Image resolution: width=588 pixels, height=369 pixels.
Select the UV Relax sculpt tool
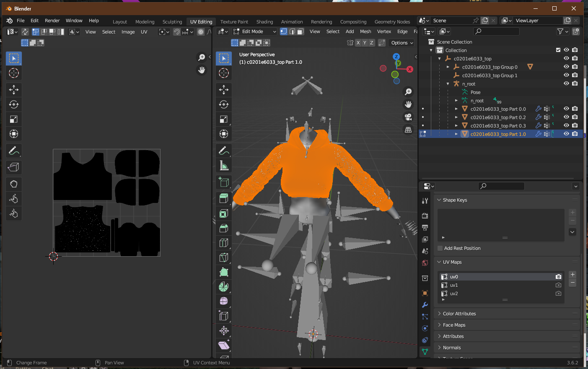point(13,199)
